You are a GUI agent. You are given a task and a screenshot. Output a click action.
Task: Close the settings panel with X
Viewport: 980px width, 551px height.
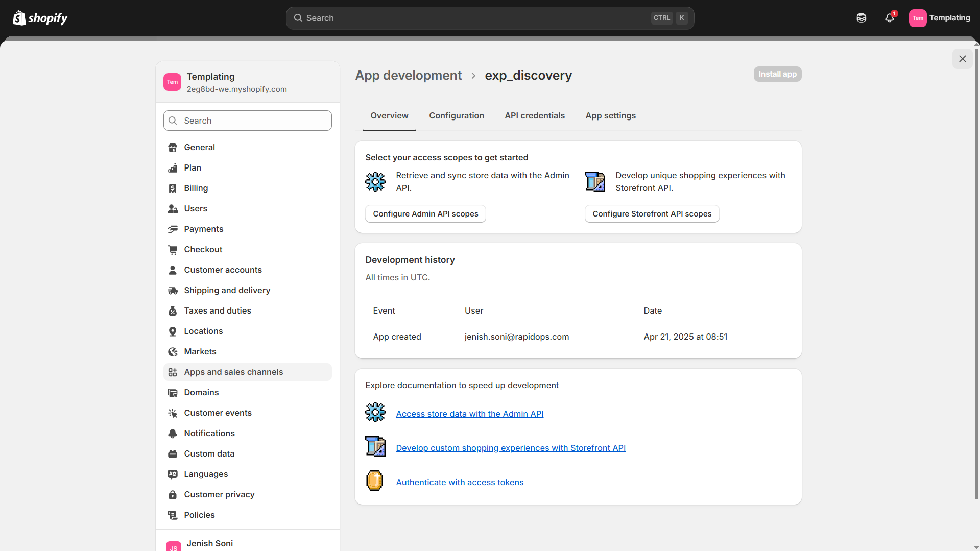click(x=963, y=59)
